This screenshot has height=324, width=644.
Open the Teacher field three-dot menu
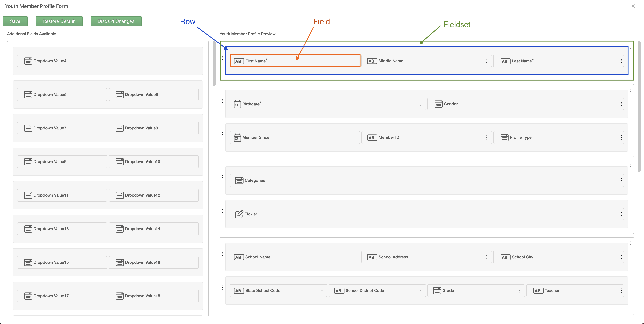621,291
